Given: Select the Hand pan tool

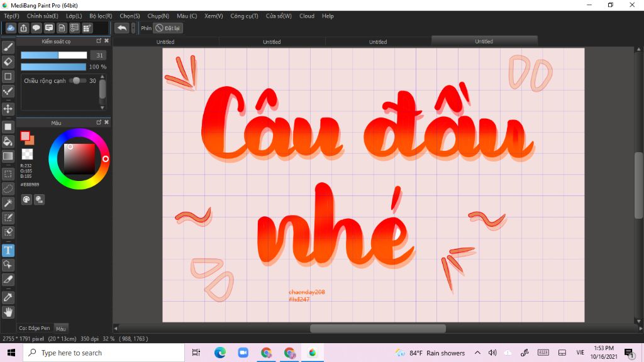Looking at the screenshot, I should [x=8, y=312].
